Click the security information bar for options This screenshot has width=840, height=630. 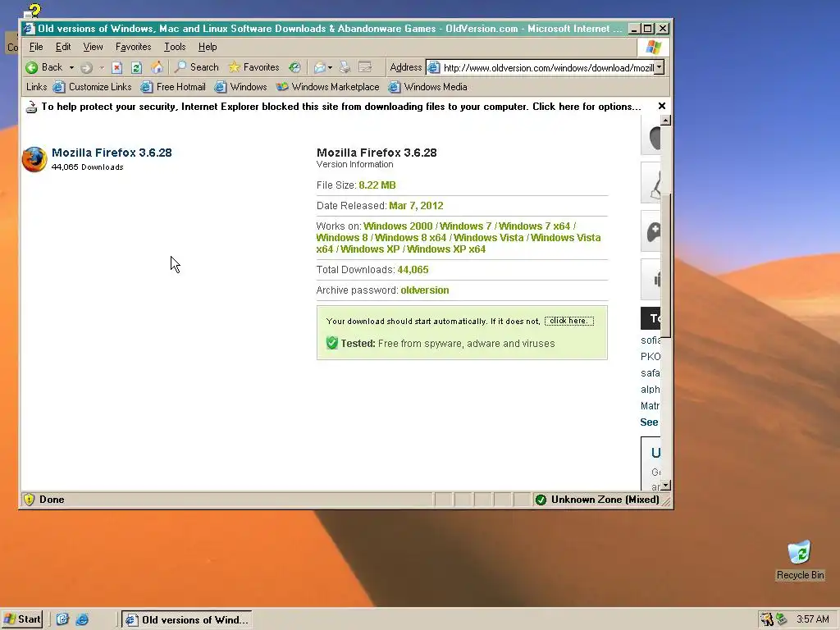coord(340,107)
